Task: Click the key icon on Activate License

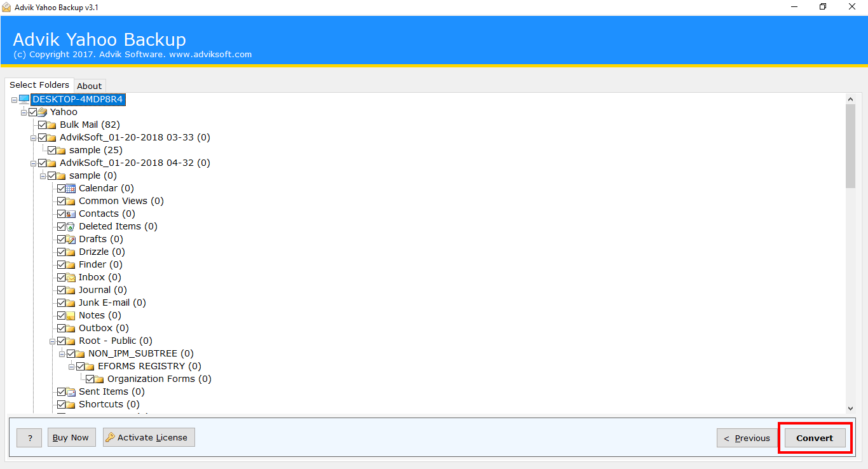Action: [x=112, y=437]
